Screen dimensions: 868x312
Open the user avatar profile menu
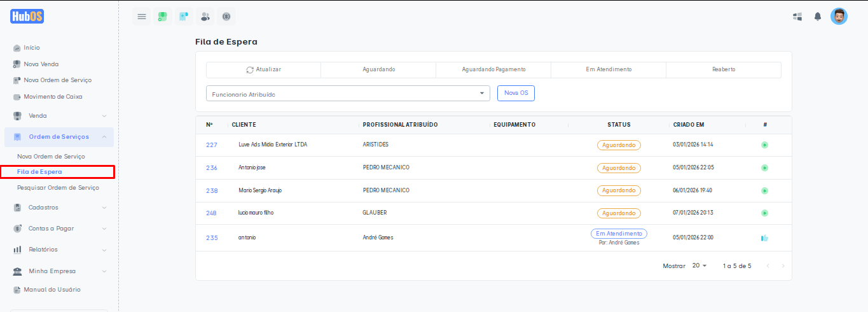pyautogui.click(x=839, y=17)
